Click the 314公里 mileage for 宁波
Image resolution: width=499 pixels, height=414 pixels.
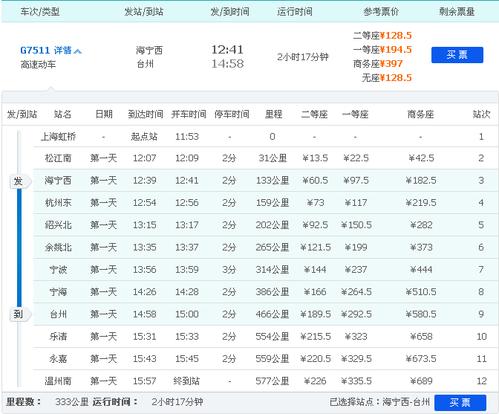(x=272, y=269)
